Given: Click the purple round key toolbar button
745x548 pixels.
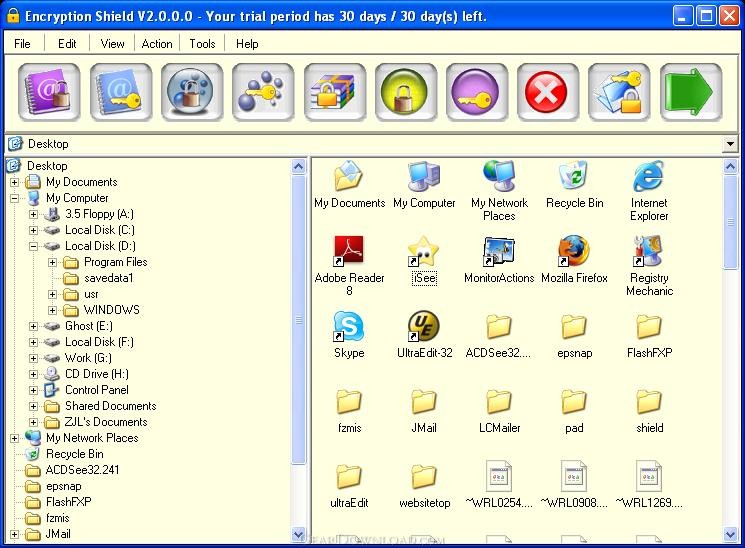Looking at the screenshot, I should tap(477, 92).
